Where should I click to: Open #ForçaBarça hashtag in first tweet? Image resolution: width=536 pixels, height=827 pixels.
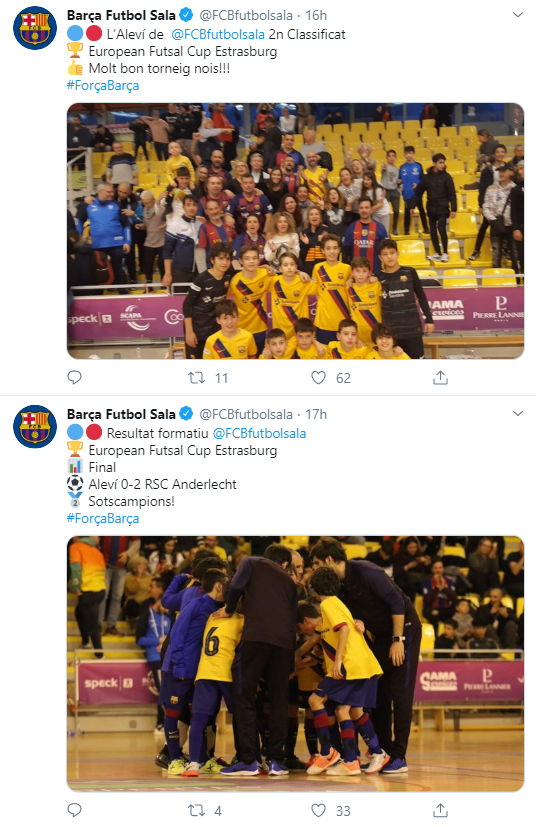pos(103,85)
